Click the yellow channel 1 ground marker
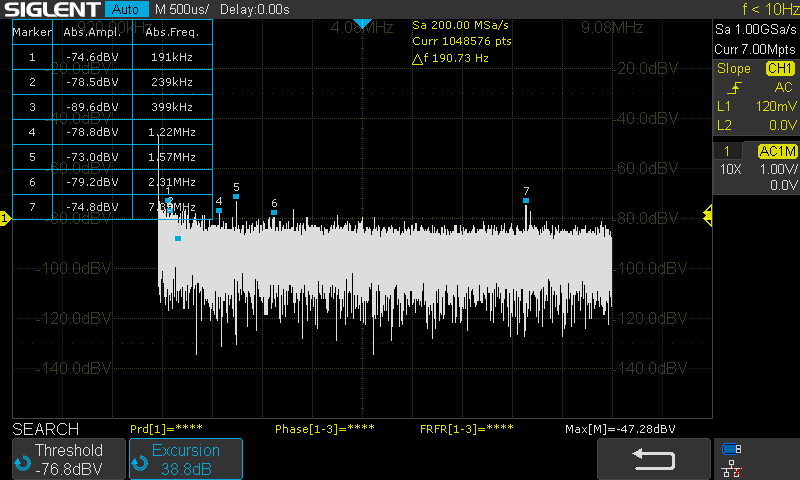Screen dimensions: 800x480 click(5, 218)
